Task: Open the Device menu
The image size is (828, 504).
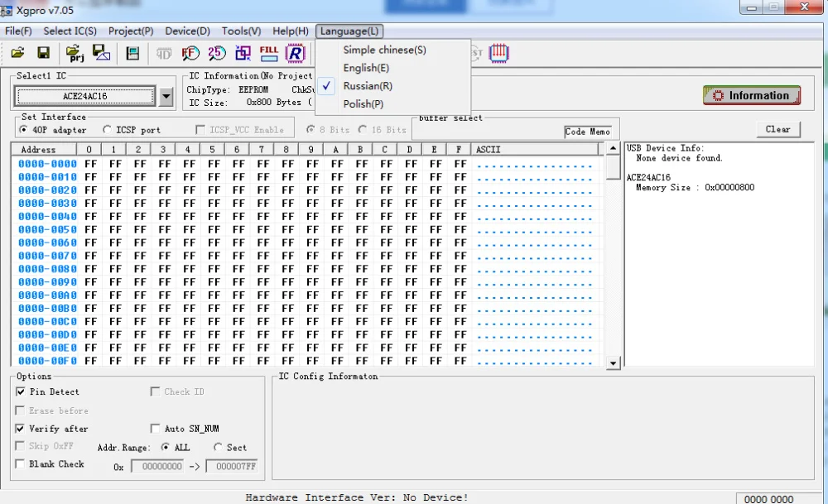Action: 187,31
